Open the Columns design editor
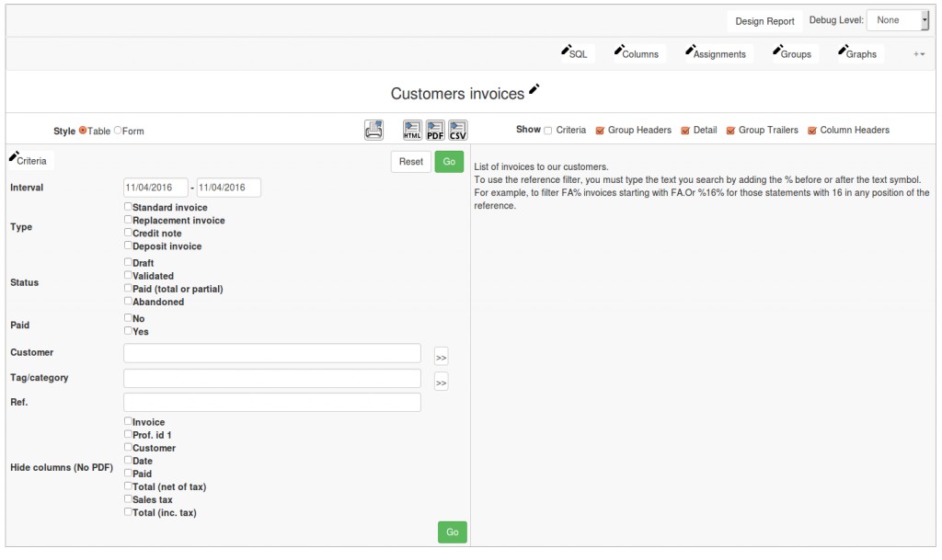The width and height of the screenshot is (942, 560). (636, 53)
